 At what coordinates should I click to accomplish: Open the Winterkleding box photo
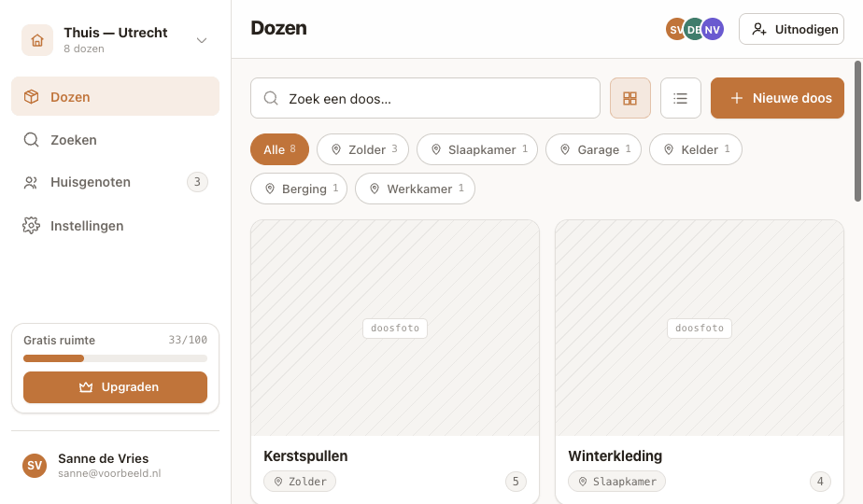700,328
